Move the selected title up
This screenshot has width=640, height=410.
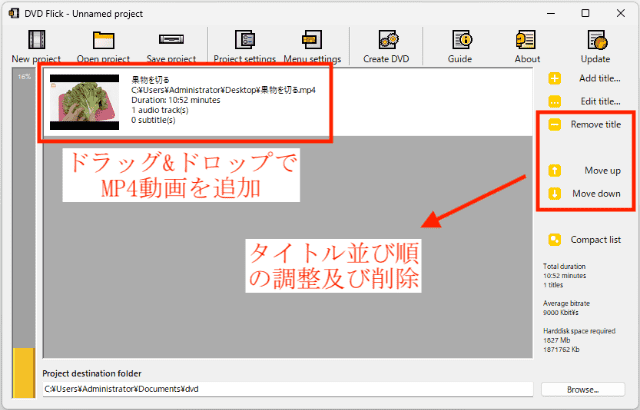pyautogui.click(x=554, y=170)
